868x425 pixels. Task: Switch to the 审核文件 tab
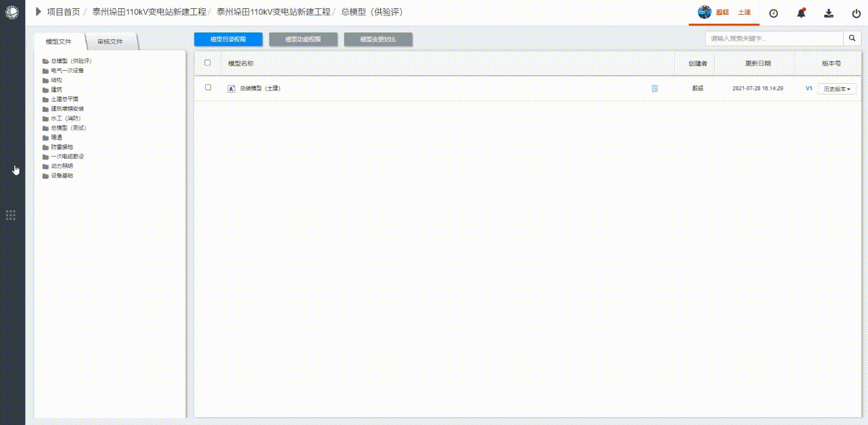[x=110, y=42]
